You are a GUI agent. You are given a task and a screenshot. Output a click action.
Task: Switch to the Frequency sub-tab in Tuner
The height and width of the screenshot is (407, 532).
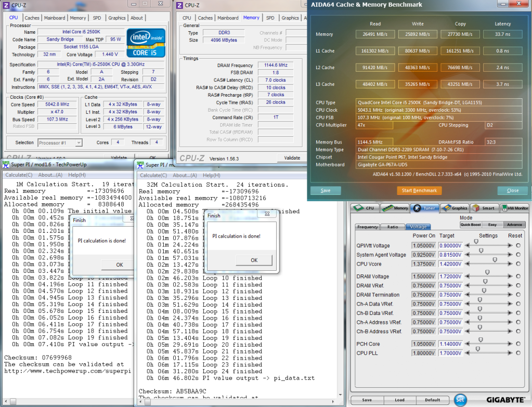pyautogui.click(x=368, y=227)
